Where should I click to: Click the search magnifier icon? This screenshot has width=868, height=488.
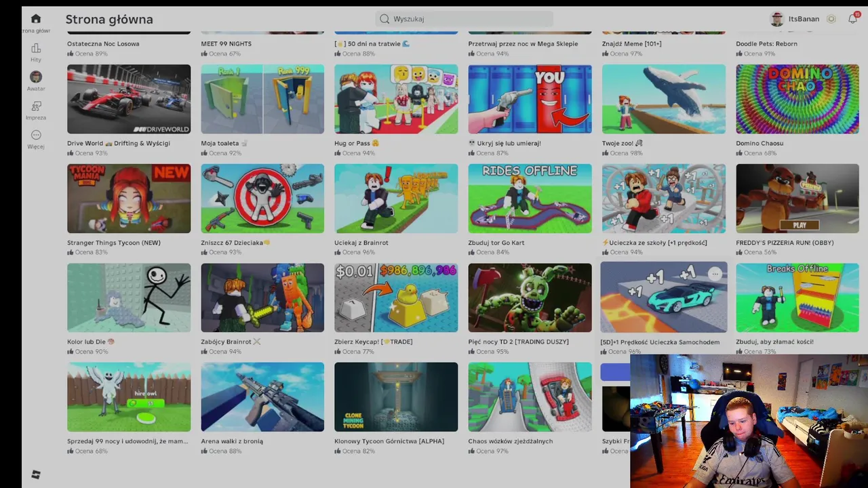tap(384, 19)
